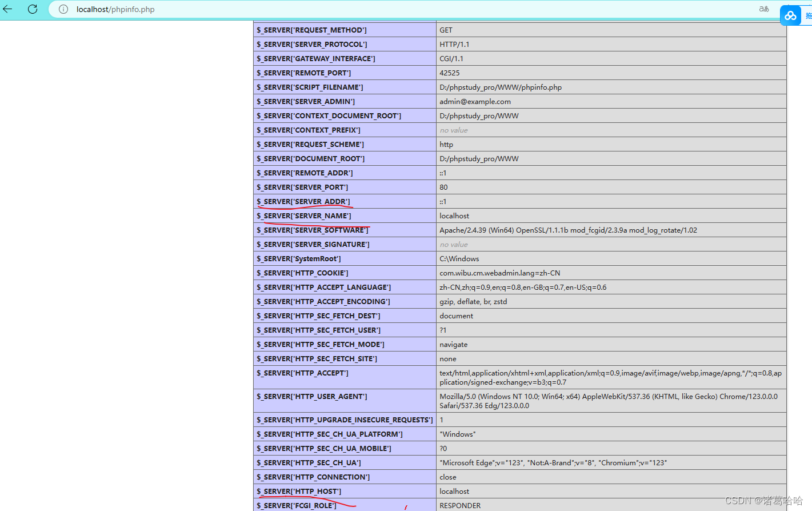Image resolution: width=812 pixels, height=511 pixels.
Task: Select the navigate value
Action: click(x=454, y=344)
